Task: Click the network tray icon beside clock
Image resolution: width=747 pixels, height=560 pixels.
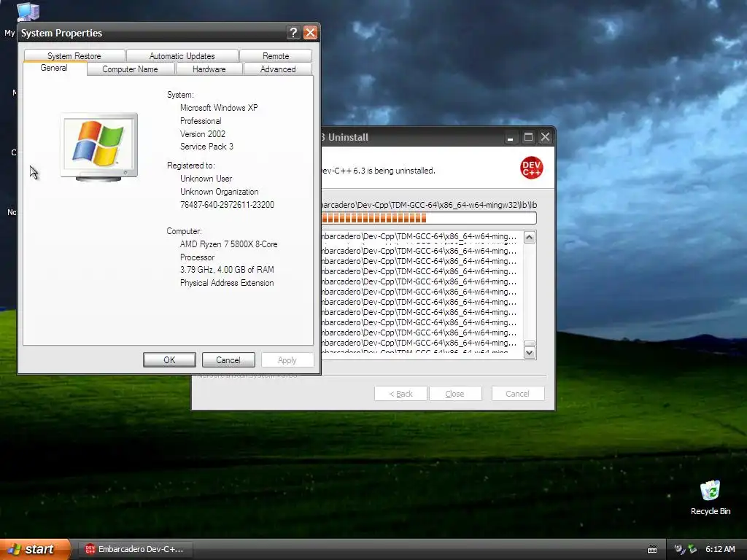Action: click(692, 549)
